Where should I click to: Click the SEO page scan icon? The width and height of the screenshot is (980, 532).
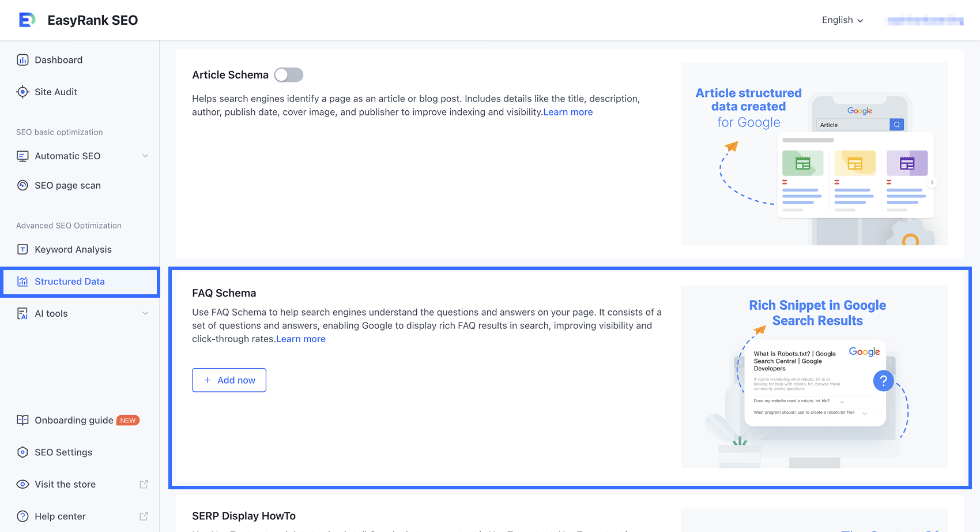[x=22, y=185]
